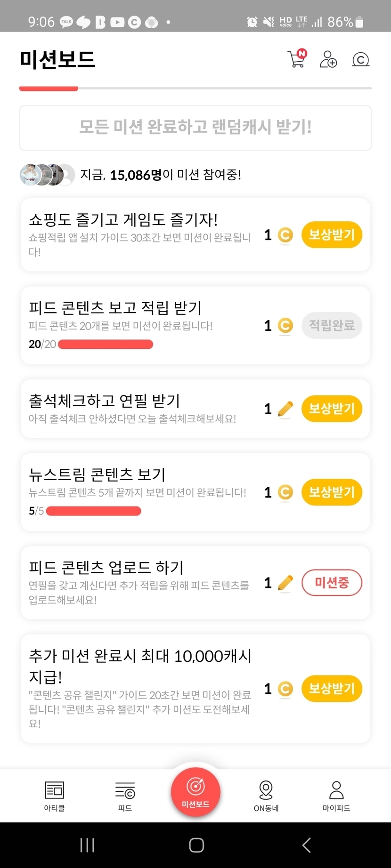
Task: Tap the 5/5 뉴스트림 progress bar
Action: click(x=94, y=511)
